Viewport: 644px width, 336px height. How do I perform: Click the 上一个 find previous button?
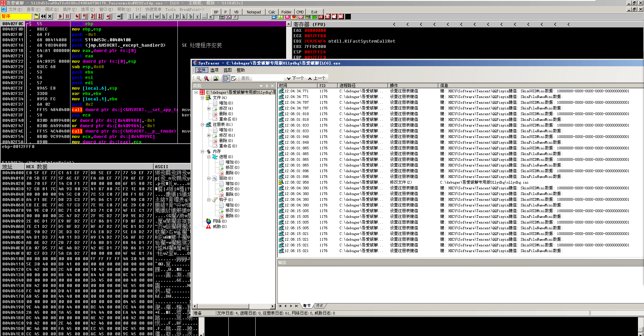point(317,78)
